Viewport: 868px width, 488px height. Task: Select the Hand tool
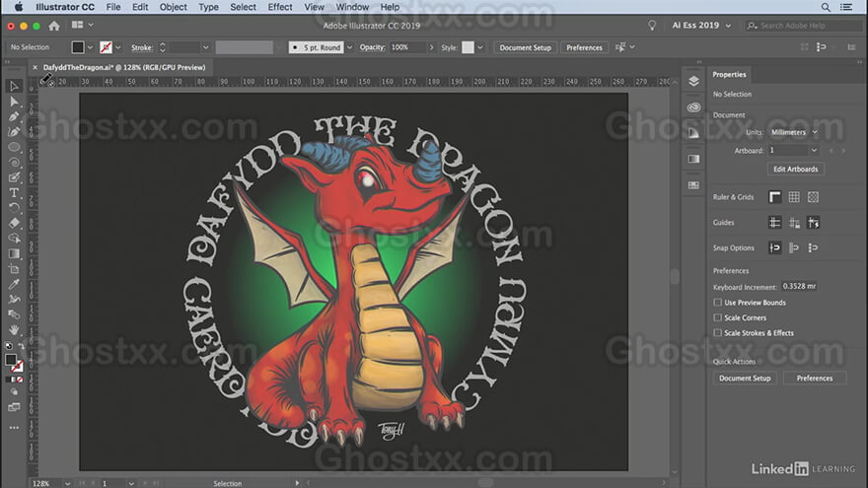[14, 329]
